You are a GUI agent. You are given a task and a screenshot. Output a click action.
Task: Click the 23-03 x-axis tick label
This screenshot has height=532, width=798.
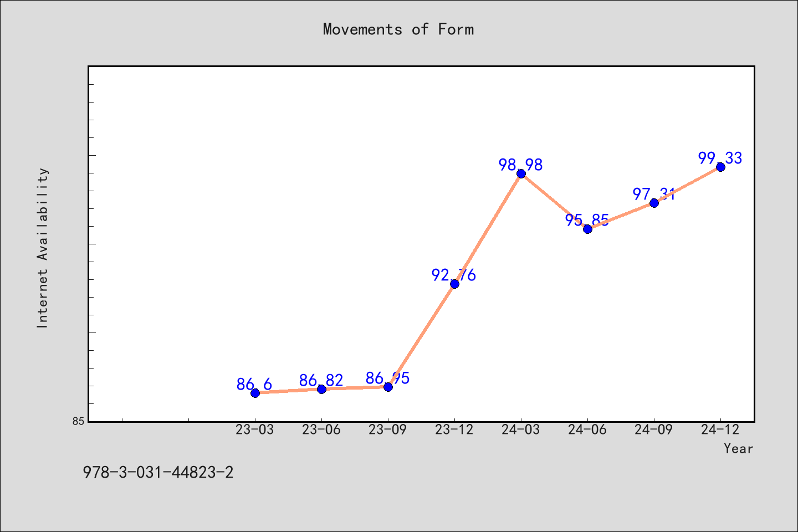pyautogui.click(x=255, y=430)
